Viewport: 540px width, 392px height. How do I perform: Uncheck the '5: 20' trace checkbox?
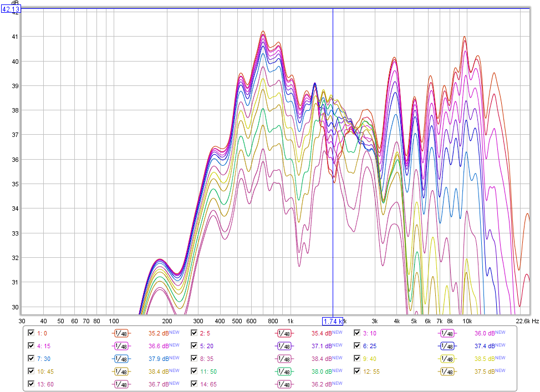(x=194, y=345)
